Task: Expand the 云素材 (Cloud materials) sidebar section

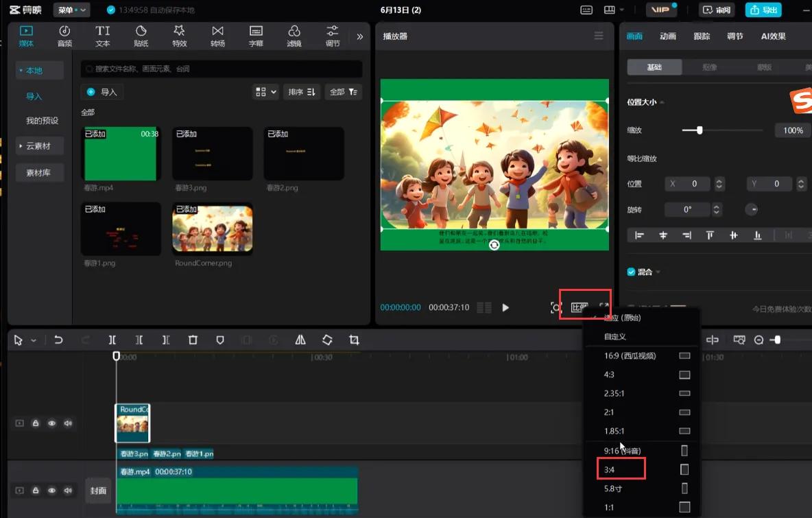Action: [x=39, y=146]
